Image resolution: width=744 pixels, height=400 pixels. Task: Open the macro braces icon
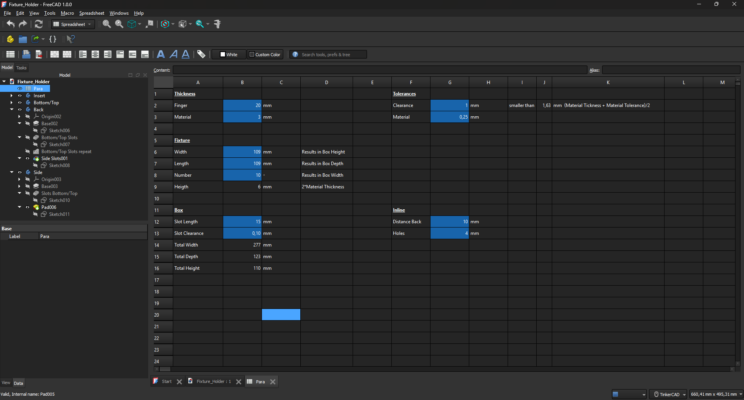pyautogui.click(x=53, y=39)
